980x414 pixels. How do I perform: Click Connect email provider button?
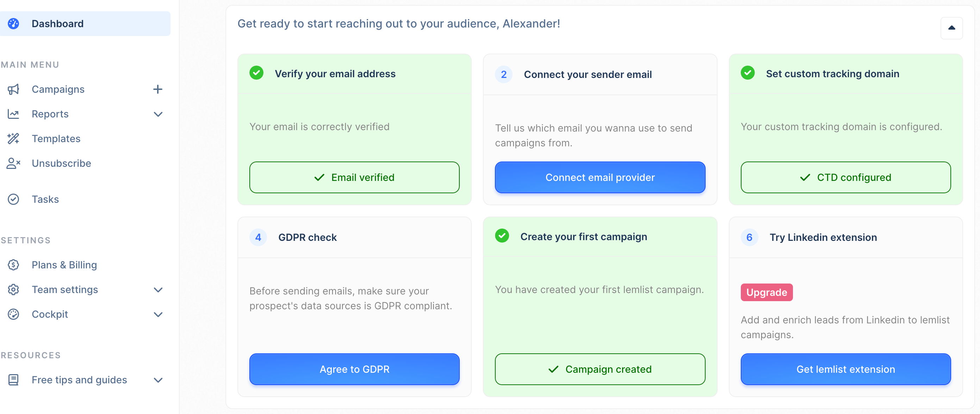[600, 177]
